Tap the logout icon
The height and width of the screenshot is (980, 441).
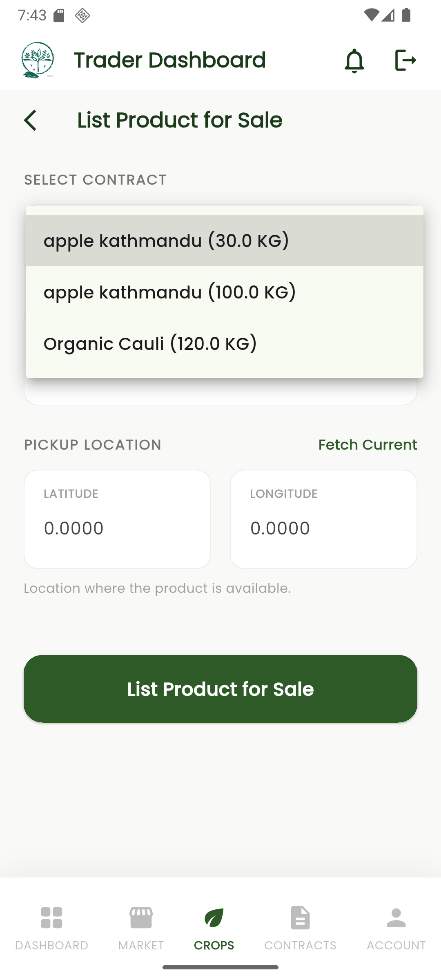click(405, 60)
